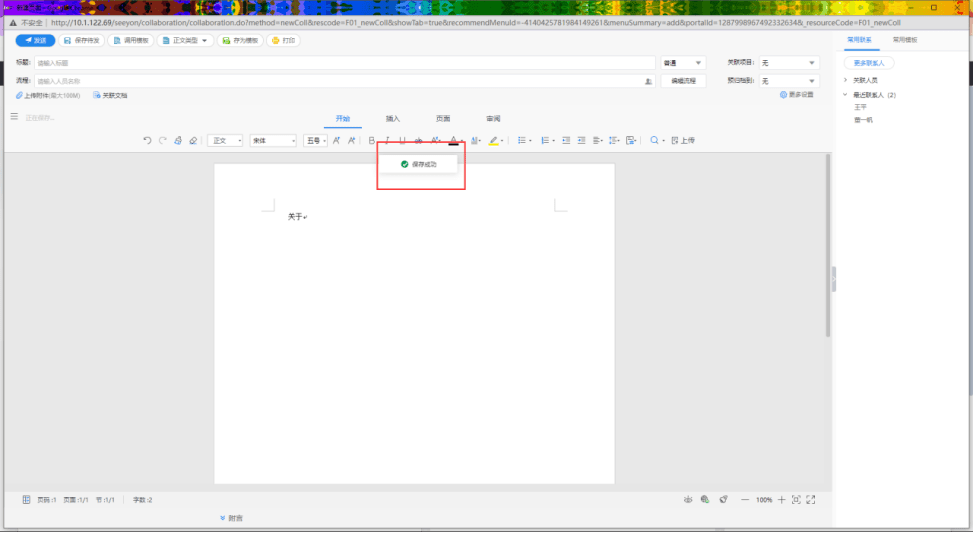Click the zoom out minus icon
The height and width of the screenshot is (533, 974).
click(x=745, y=499)
